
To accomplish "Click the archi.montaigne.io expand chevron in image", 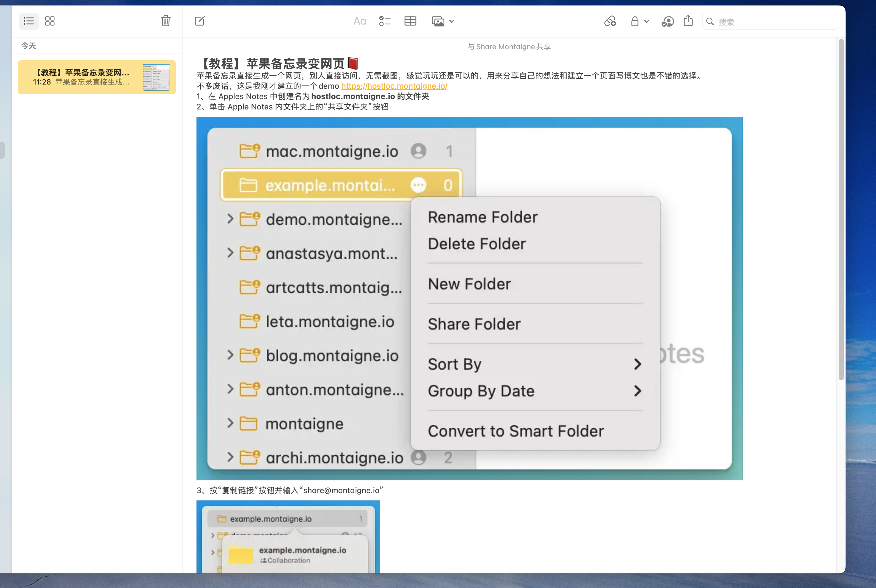I will (x=230, y=457).
